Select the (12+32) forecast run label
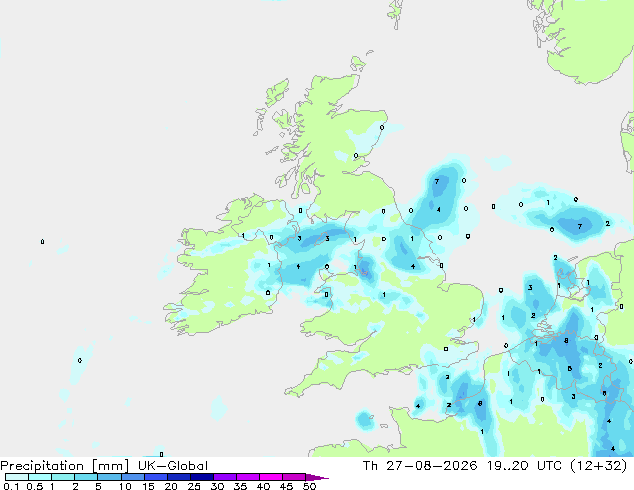This screenshot has height=490, width=634. point(598,466)
